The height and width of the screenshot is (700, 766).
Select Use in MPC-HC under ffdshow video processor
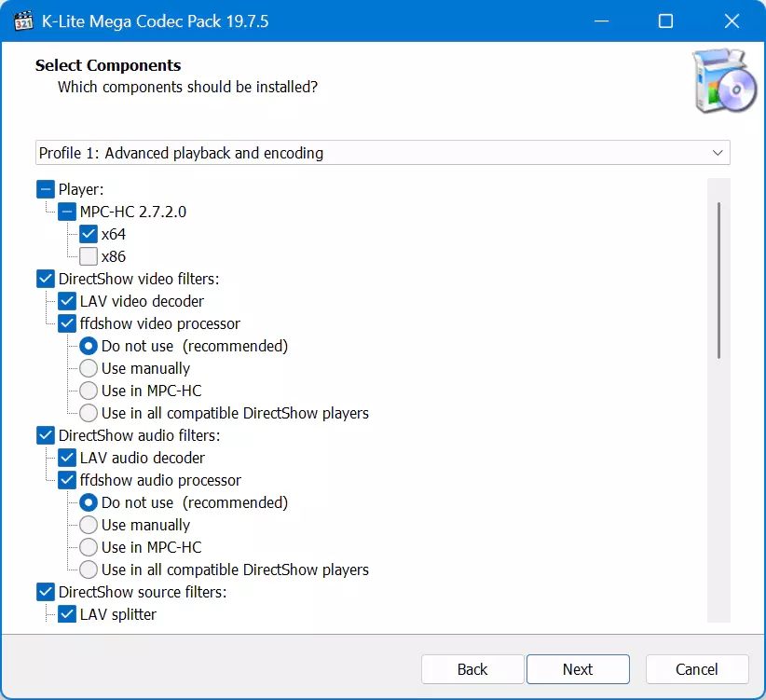[x=89, y=391]
